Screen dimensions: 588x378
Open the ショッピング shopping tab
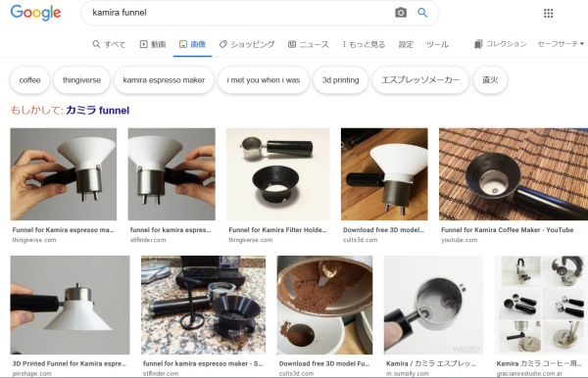(x=247, y=44)
